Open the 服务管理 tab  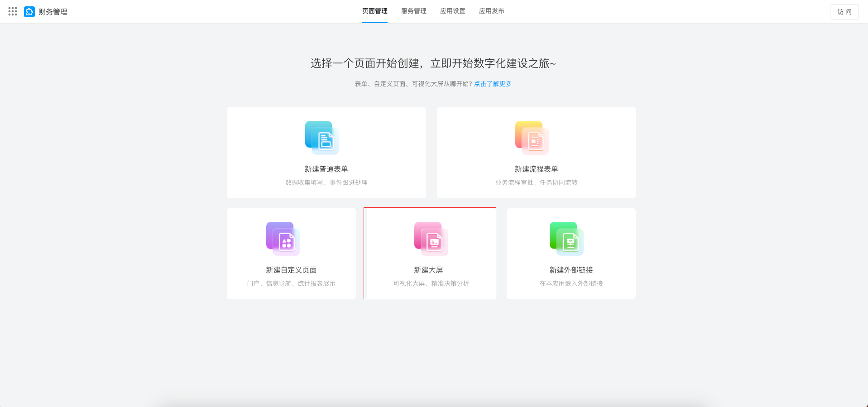click(413, 11)
